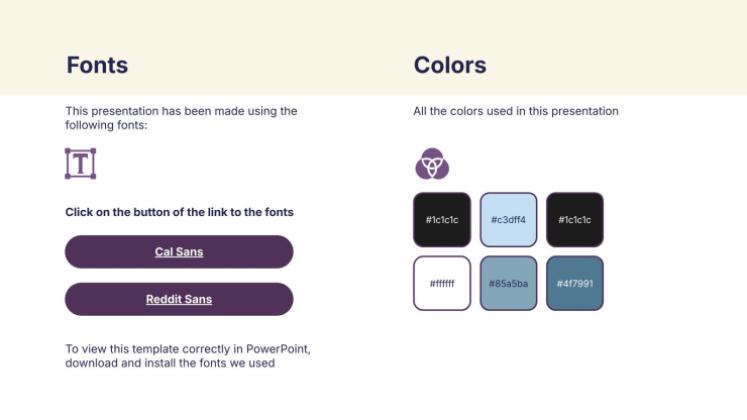Click the text box font icon
Screen dimensions: 747x420
pos(80,163)
